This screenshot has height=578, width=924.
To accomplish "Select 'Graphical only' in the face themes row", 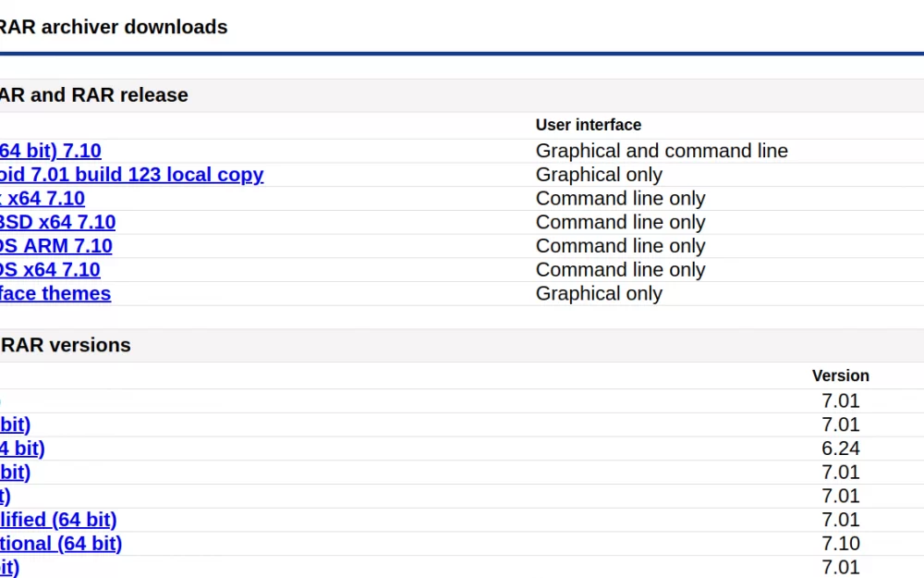I will pyautogui.click(x=599, y=294).
